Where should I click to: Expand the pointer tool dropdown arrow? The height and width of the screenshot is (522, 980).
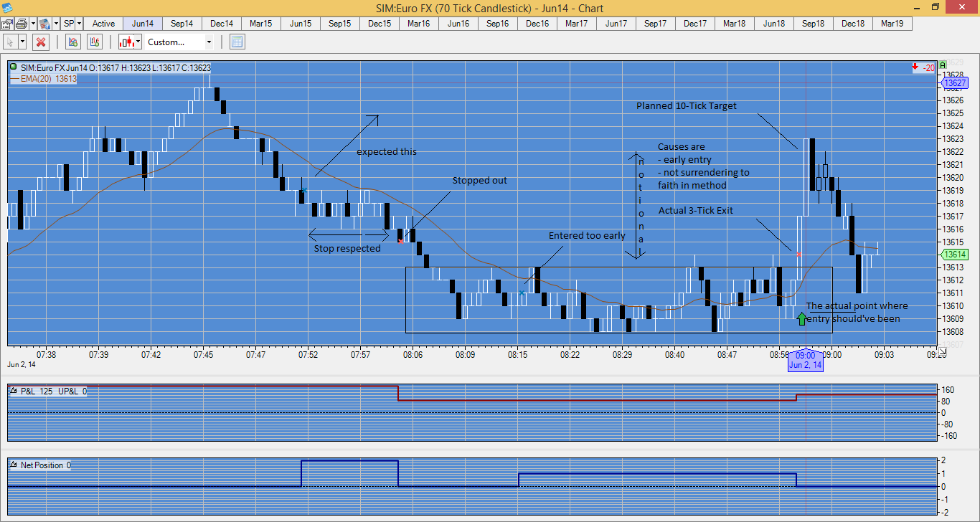pyautogui.click(x=22, y=42)
